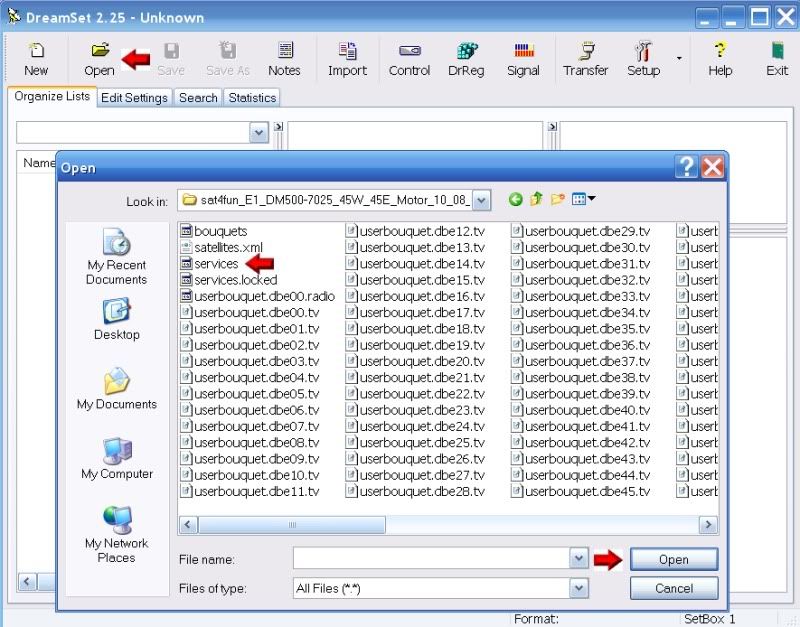This screenshot has height=627, width=800.
Task: Open the Notes tool
Action: click(x=284, y=59)
